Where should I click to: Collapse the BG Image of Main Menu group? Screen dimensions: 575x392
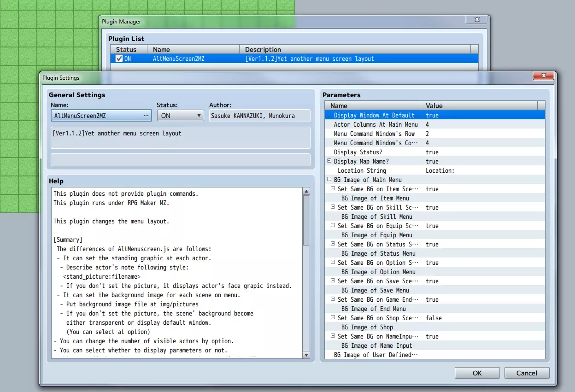pyautogui.click(x=329, y=180)
